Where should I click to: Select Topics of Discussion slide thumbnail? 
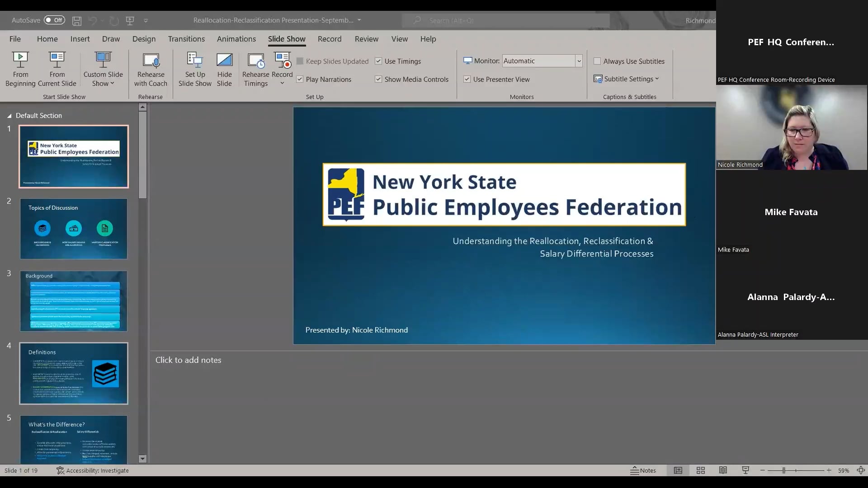click(x=74, y=229)
